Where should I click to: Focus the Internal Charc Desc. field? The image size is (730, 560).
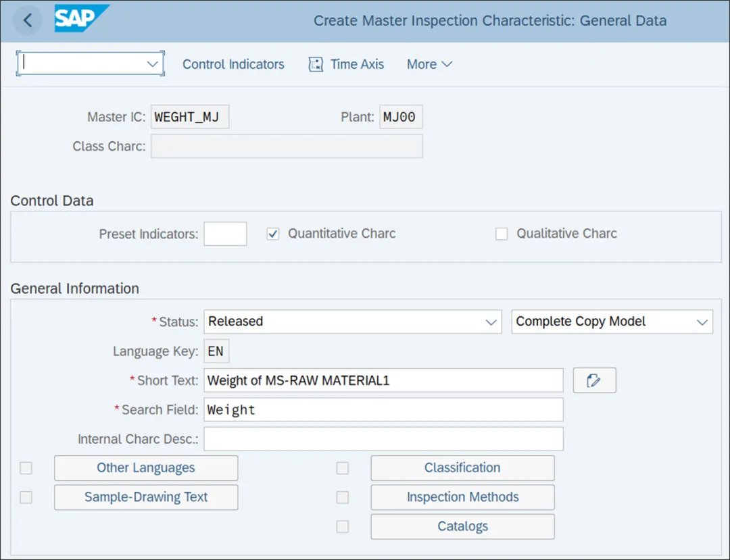click(384, 439)
